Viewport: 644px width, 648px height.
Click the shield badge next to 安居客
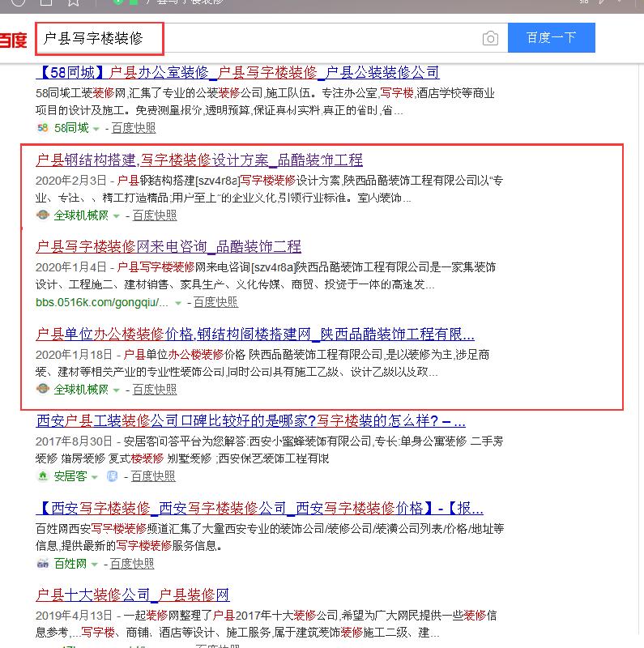point(112,476)
